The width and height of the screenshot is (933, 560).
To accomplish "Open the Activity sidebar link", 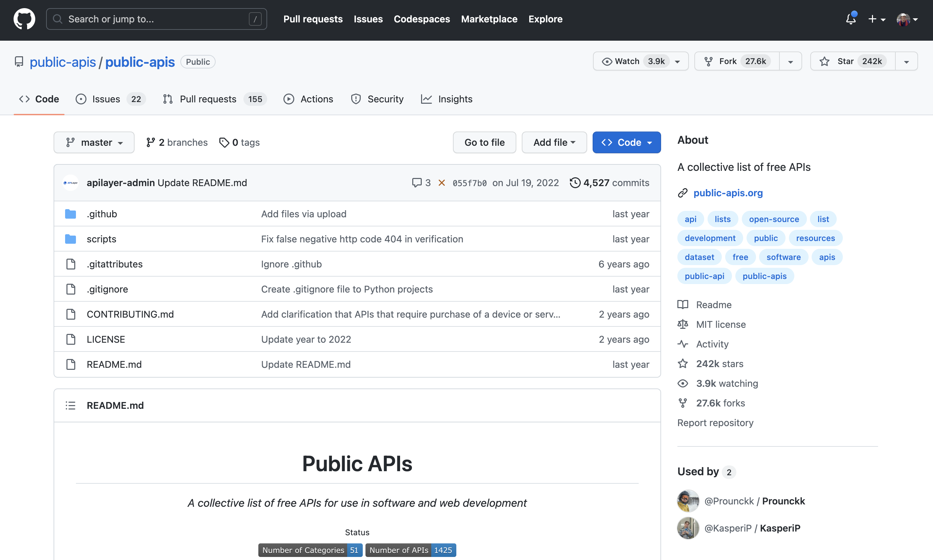I will pos(703,344).
